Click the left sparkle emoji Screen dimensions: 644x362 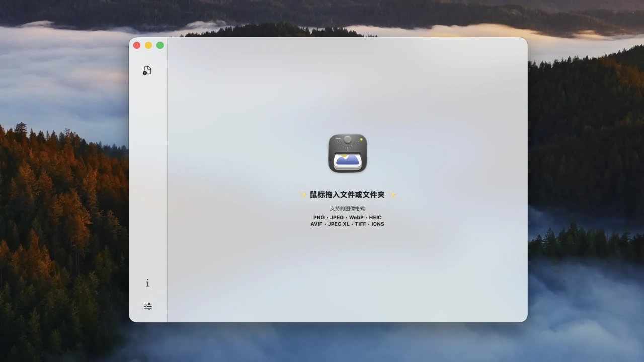pyautogui.click(x=303, y=195)
